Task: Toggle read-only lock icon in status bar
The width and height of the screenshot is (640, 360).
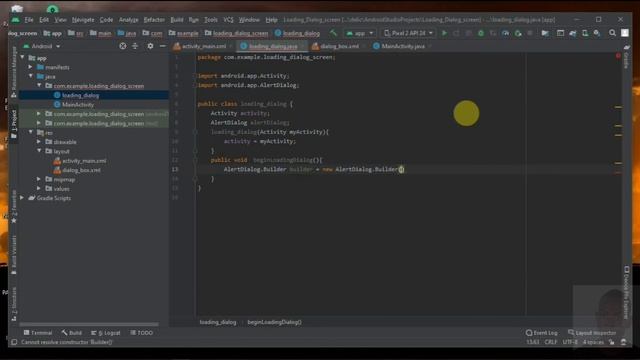Action: point(611,342)
